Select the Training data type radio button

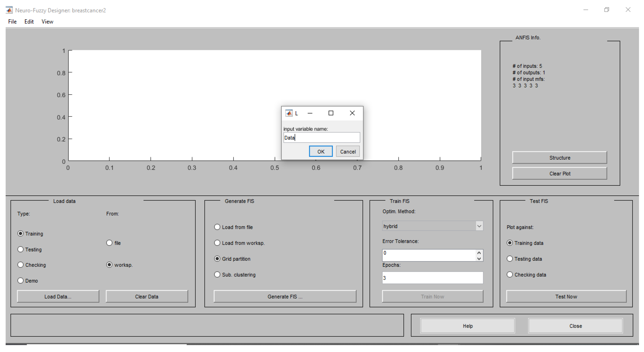(x=20, y=234)
